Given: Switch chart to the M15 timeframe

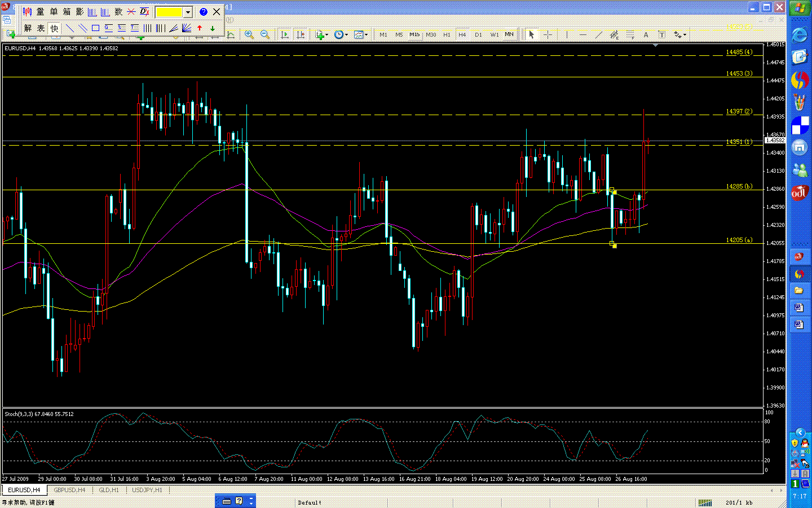Looking at the screenshot, I should (414, 34).
